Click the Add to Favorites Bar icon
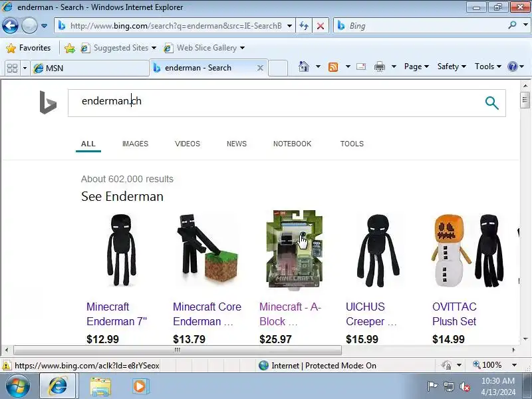532x399 pixels. tap(70, 48)
